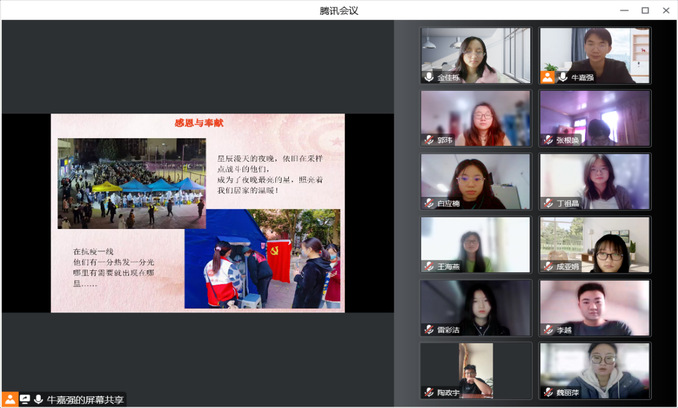Screen dimensions: 678x408
Task: Click the muted mic icon on 张根焕's tile
Action: click(548, 140)
